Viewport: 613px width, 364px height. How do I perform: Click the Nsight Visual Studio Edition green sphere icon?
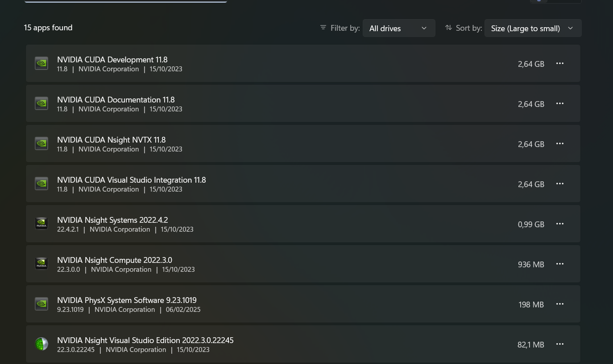[41, 344]
